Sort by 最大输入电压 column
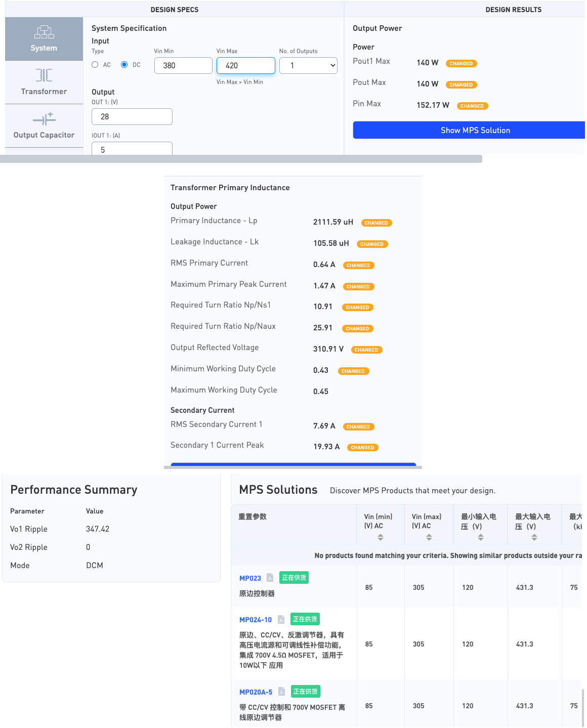587x728 pixels. click(534, 537)
